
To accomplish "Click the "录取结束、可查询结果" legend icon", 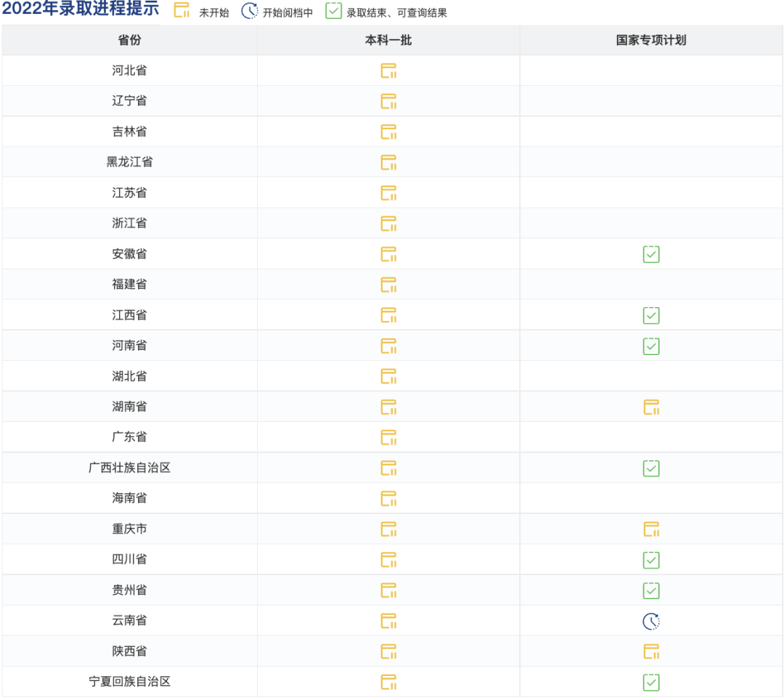I will [x=333, y=11].
